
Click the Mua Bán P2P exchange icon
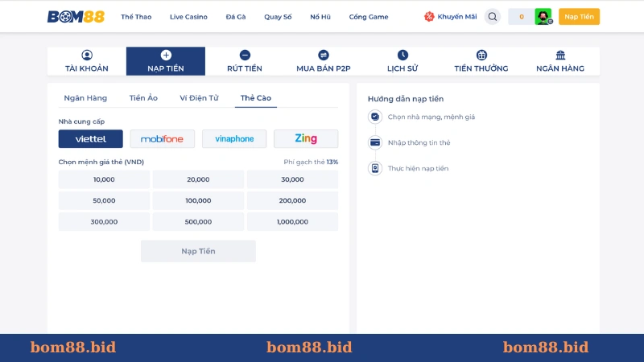tap(324, 55)
